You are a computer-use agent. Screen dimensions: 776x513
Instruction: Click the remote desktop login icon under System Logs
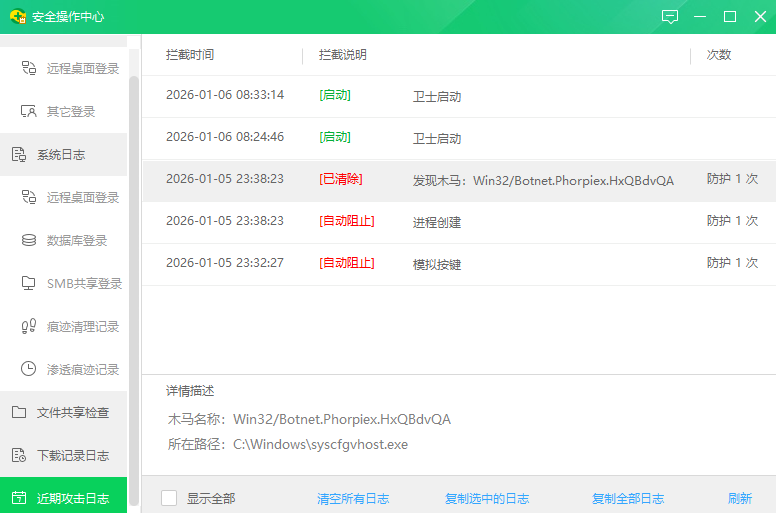pyautogui.click(x=28, y=198)
